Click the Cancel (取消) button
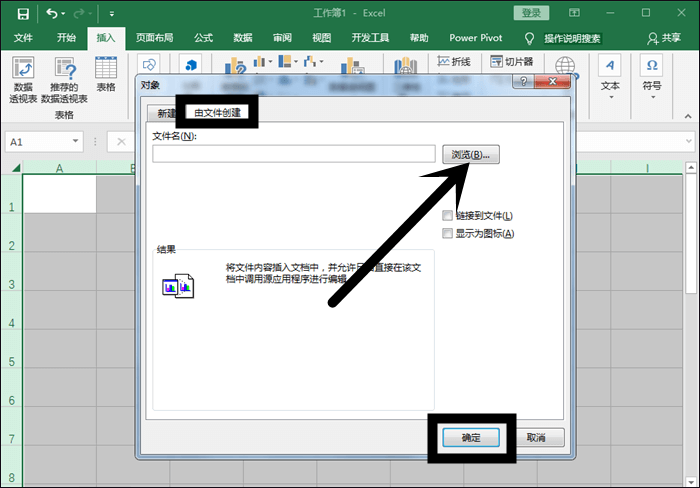 pyautogui.click(x=536, y=438)
